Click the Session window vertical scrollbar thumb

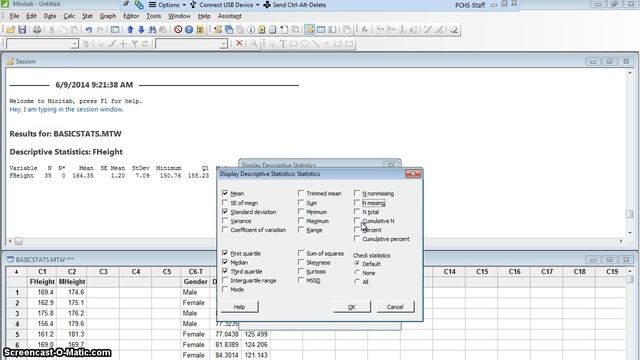pos(630,214)
